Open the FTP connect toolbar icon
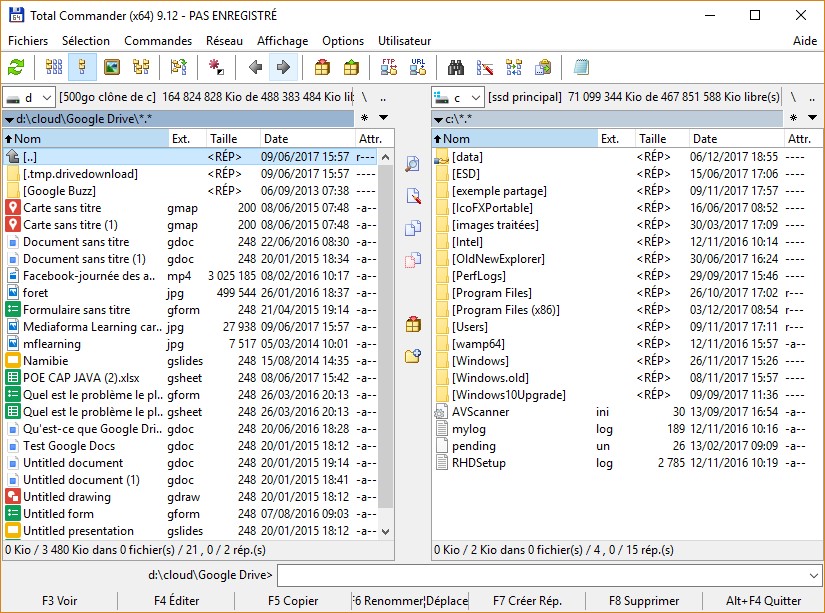Screen dimensions: 825x613 pos(389,68)
